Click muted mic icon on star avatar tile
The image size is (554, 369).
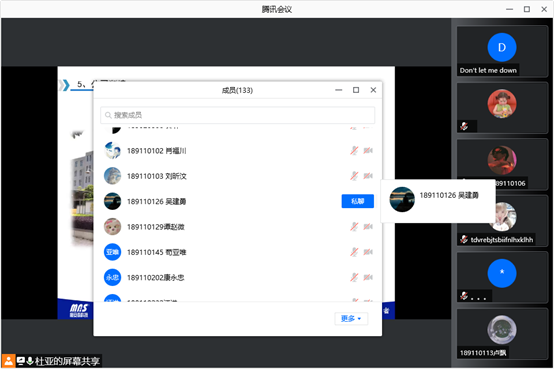(464, 295)
